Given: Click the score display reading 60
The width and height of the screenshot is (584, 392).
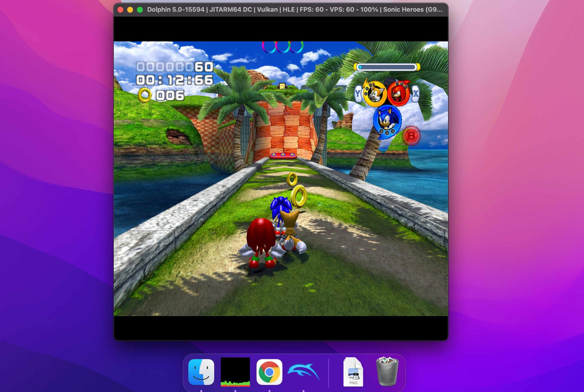Looking at the screenshot, I should pos(175,67).
